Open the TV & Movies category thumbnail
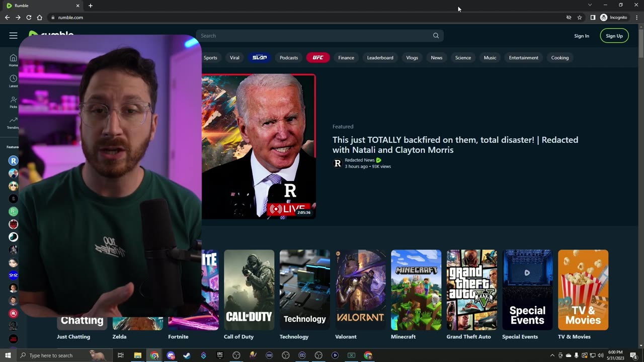Image resolution: width=644 pixels, height=362 pixels. (583, 290)
